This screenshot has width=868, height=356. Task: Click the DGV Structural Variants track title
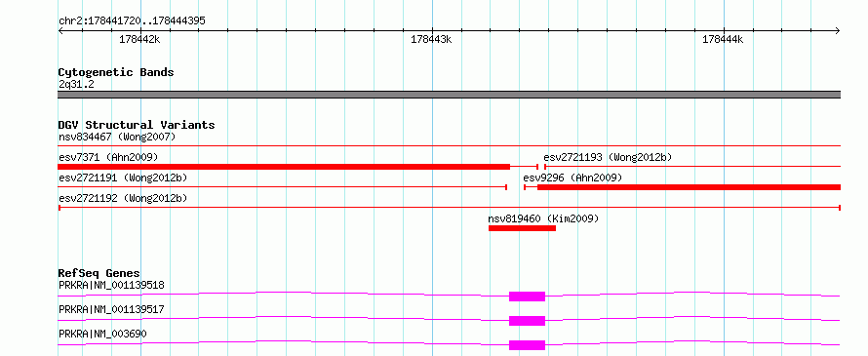(137, 125)
